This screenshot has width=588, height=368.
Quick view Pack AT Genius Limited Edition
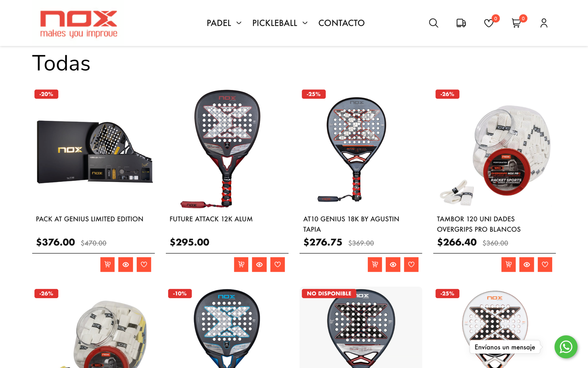[x=125, y=264]
